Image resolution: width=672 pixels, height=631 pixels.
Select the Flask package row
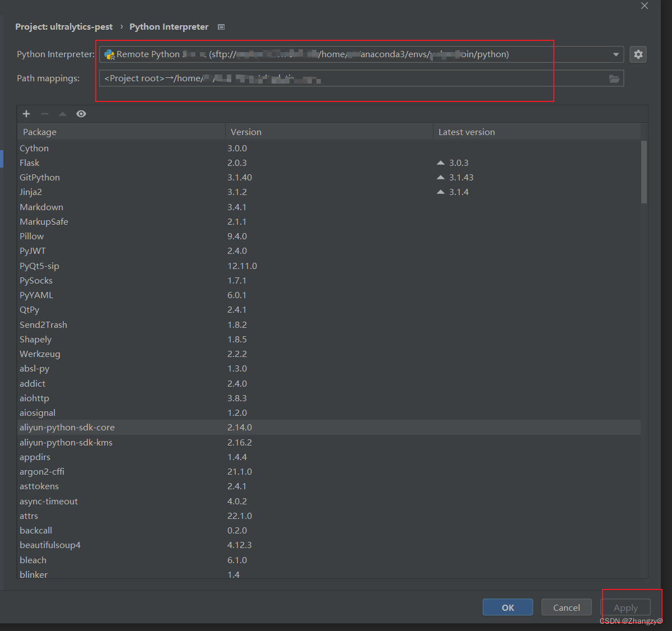coord(329,163)
